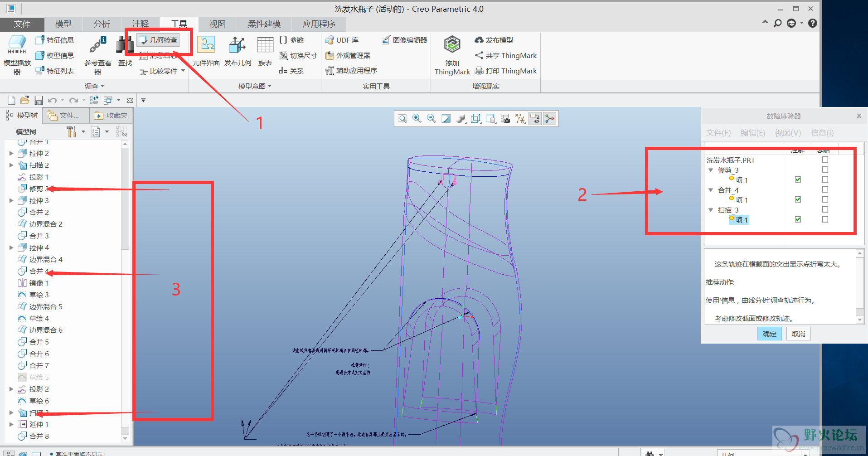The height and width of the screenshot is (456, 868).
Task: Launch 图像编辑器 image editor
Action: 404,40
